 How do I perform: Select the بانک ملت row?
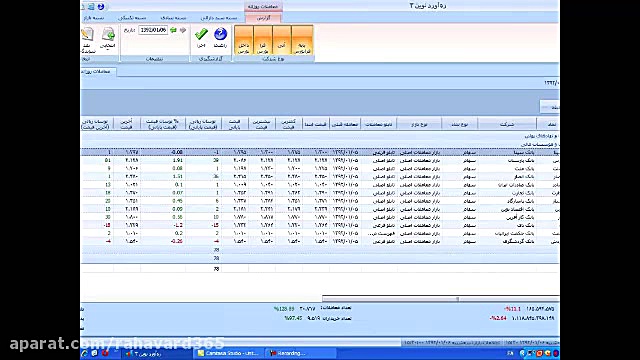click(320, 168)
